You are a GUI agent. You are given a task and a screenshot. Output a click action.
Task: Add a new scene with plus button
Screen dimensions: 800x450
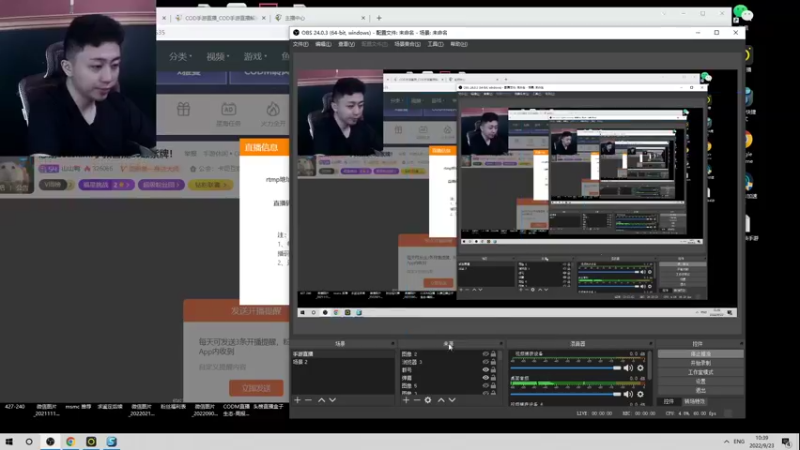coord(297,400)
